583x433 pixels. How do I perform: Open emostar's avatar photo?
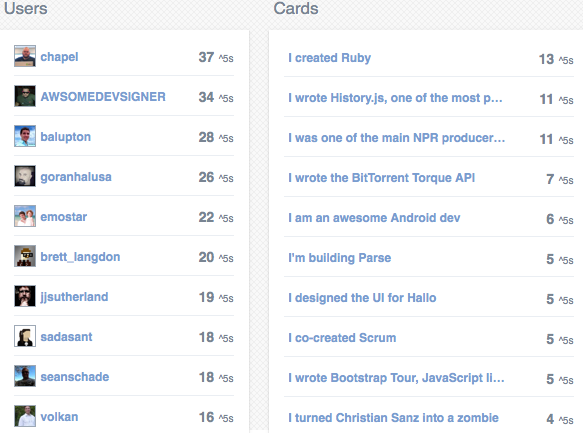25,216
